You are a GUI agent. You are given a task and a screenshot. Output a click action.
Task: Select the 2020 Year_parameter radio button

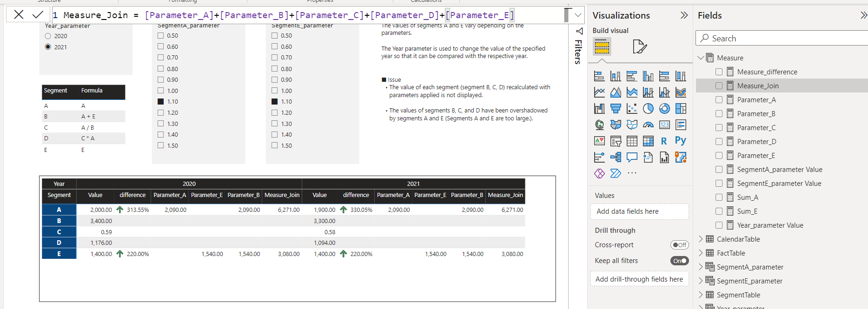48,36
